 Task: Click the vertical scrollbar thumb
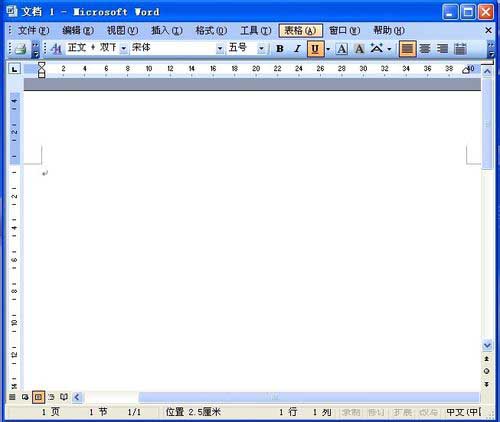[487, 124]
